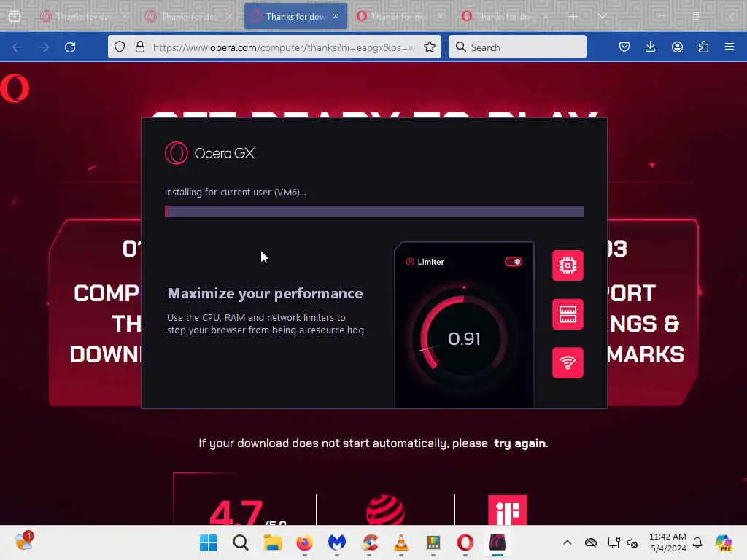Click the try again download link
Screen dimensions: 747x560
point(519,443)
